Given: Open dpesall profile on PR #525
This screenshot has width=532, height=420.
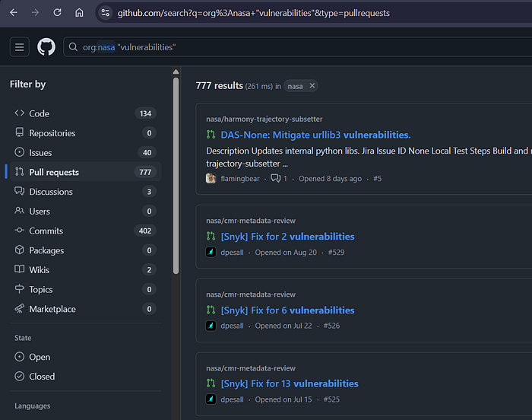Looking at the screenshot, I should (x=232, y=399).
